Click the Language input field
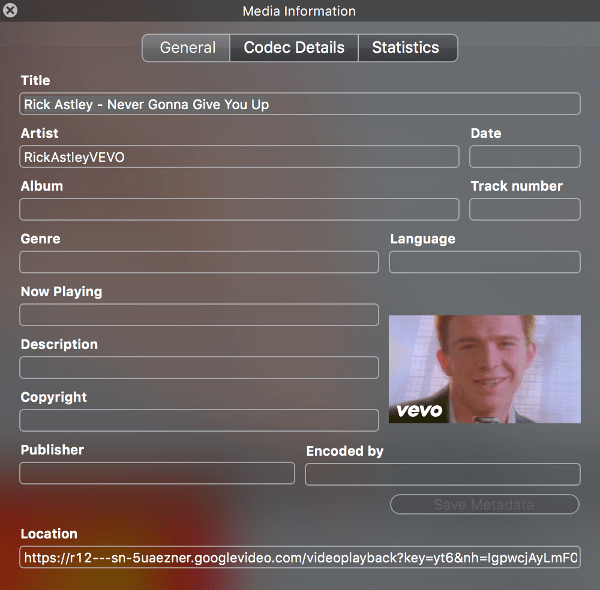Image resolution: width=600 pixels, height=590 pixels. coord(484,262)
